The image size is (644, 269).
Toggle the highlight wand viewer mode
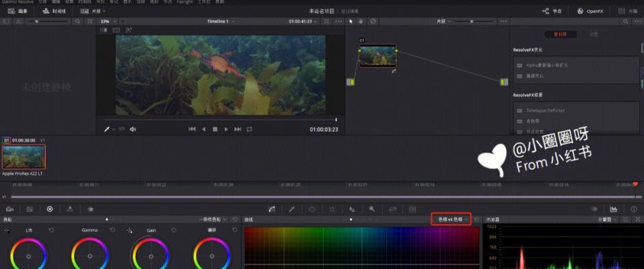129,30
